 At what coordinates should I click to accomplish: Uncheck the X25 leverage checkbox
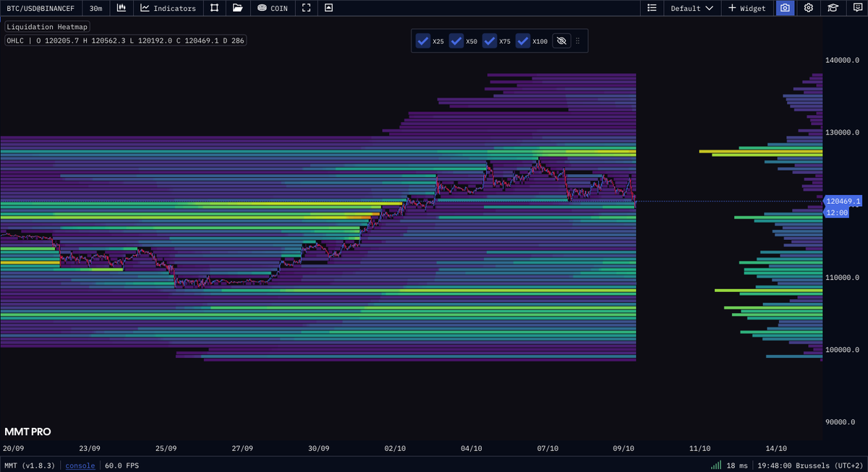[423, 41]
